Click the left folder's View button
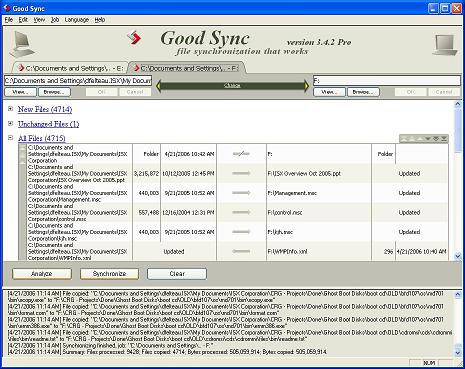Screen dimensions: 465x369 [x=20, y=92]
